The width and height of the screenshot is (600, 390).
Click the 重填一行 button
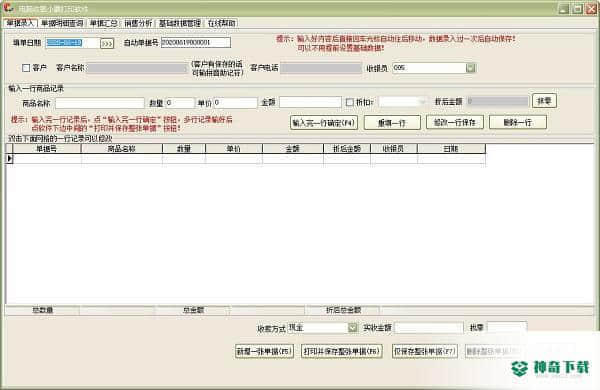[x=392, y=123]
